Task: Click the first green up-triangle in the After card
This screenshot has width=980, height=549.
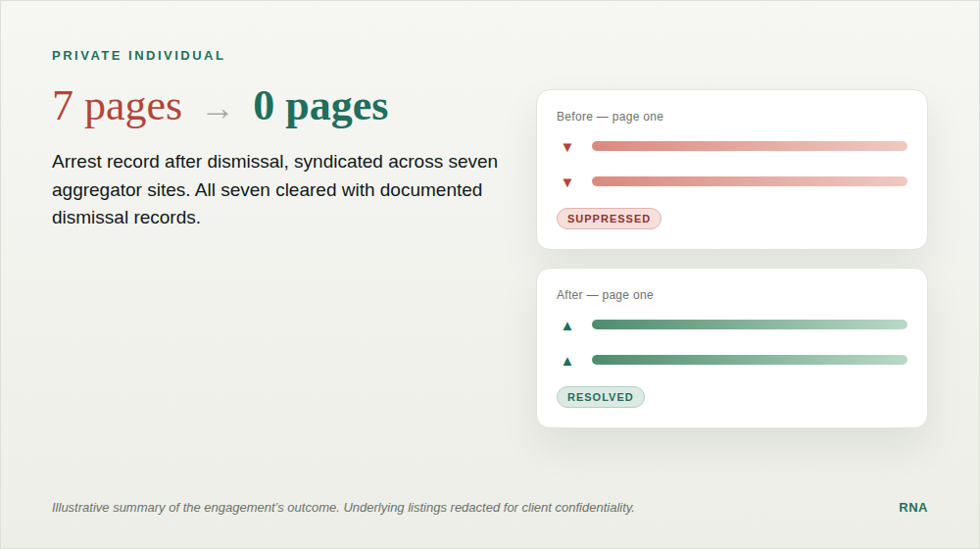Action: (567, 325)
